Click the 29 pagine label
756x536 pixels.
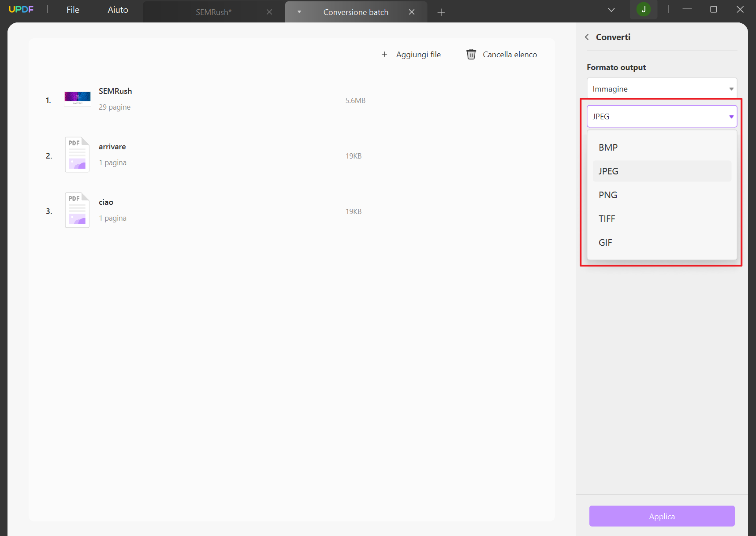click(x=115, y=107)
